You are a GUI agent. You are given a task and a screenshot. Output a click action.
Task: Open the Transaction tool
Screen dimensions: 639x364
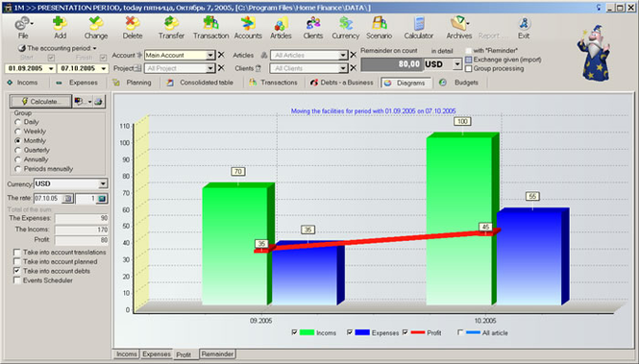(x=210, y=23)
